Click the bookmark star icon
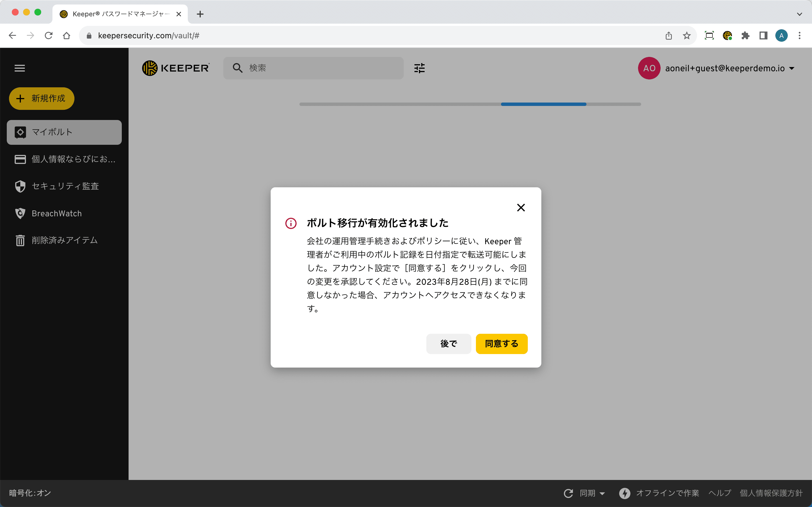The width and height of the screenshot is (812, 507). point(687,35)
